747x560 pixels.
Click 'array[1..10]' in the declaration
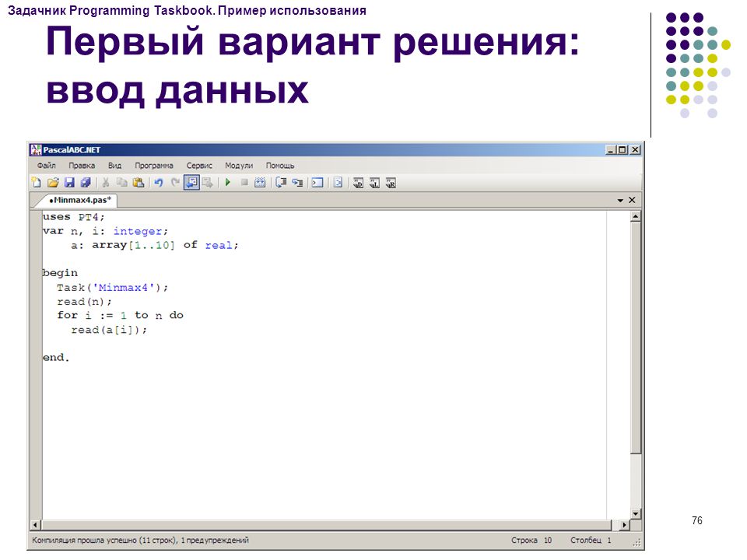coord(133,245)
